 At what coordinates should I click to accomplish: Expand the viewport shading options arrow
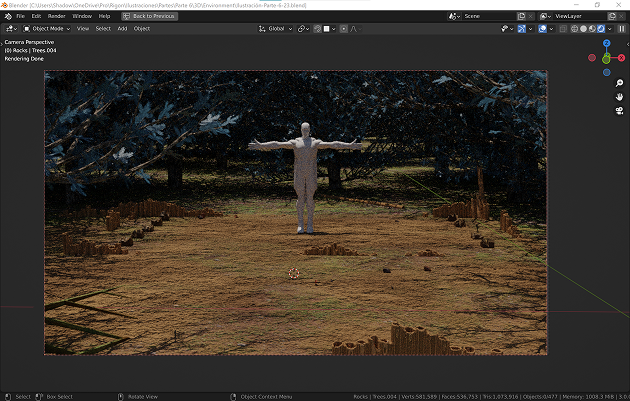point(612,29)
